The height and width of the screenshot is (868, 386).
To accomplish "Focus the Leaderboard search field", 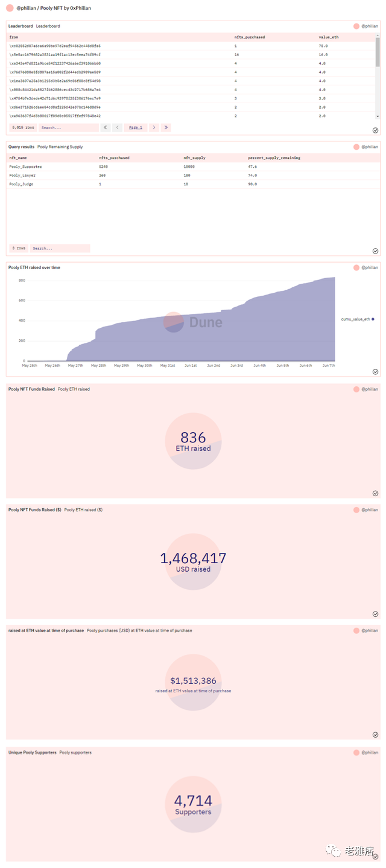I will [68, 127].
